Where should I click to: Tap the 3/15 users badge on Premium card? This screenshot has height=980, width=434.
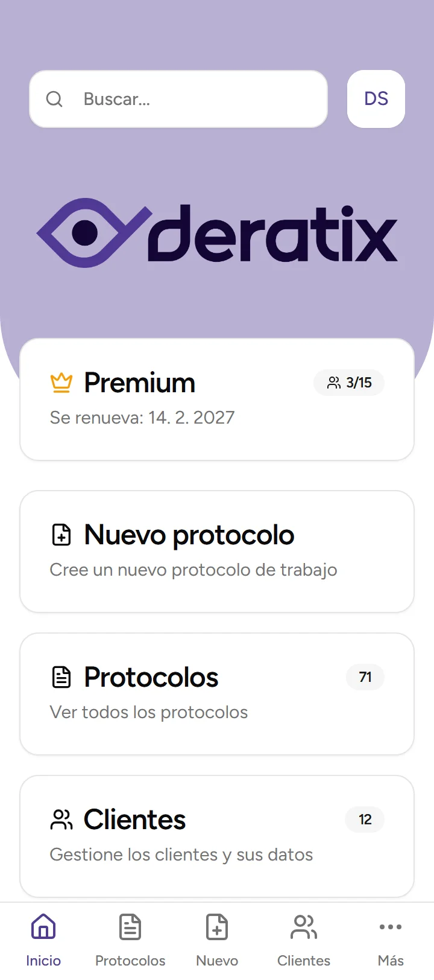pyautogui.click(x=349, y=382)
